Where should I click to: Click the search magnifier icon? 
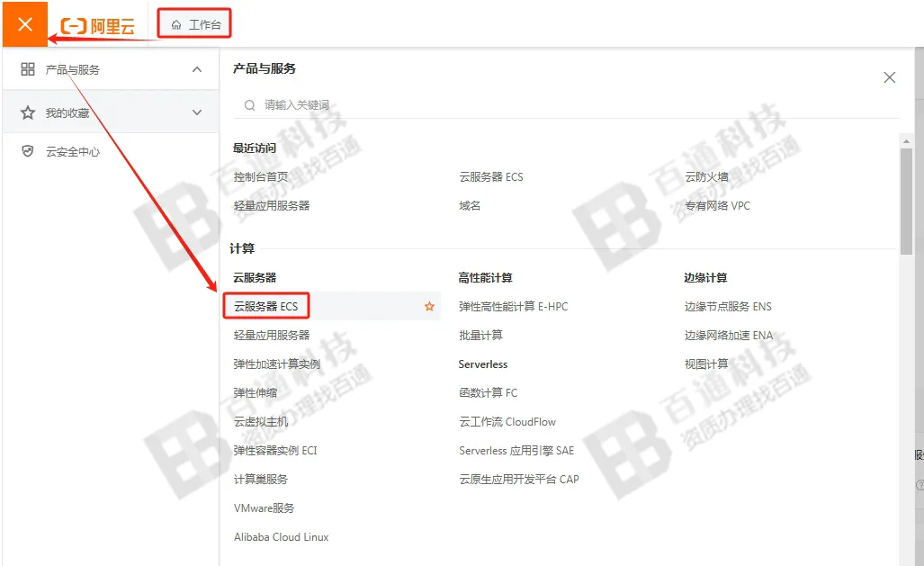[250, 105]
